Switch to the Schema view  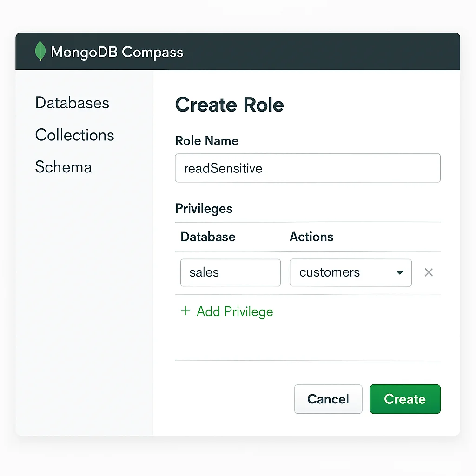(63, 167)
